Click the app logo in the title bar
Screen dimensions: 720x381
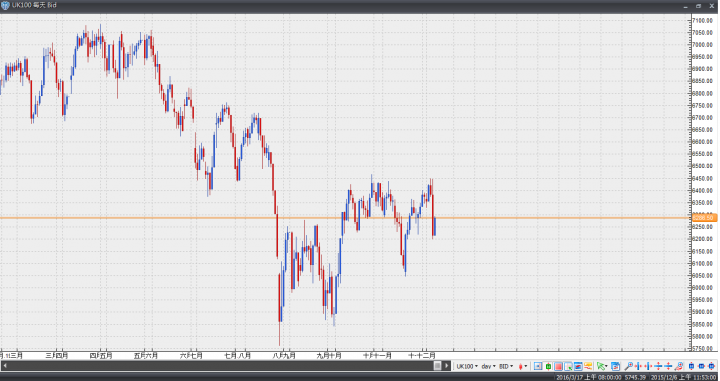[5, 6]
